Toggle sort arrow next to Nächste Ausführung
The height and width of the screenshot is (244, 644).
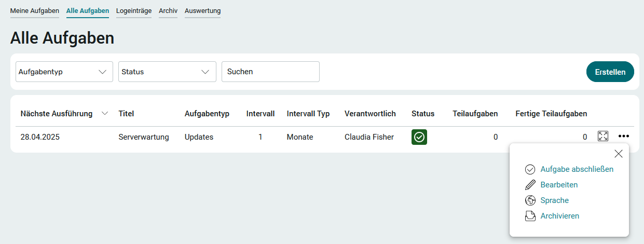(x=105, y=113)
